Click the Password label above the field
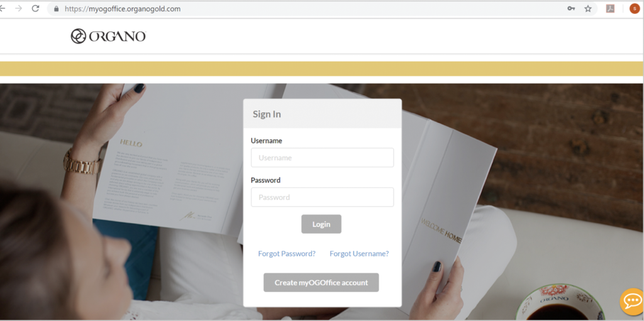This screenshot has height=321, width=644. [266, 180]
